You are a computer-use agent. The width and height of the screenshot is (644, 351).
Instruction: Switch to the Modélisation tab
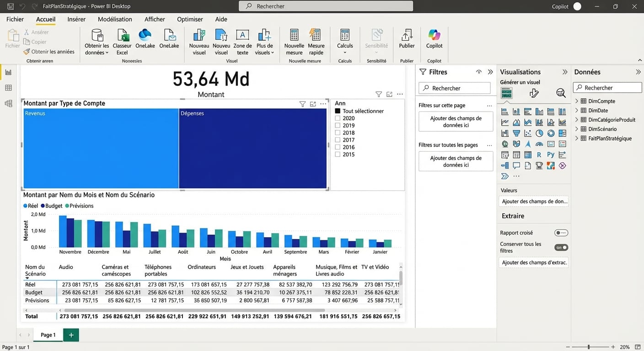114,19
